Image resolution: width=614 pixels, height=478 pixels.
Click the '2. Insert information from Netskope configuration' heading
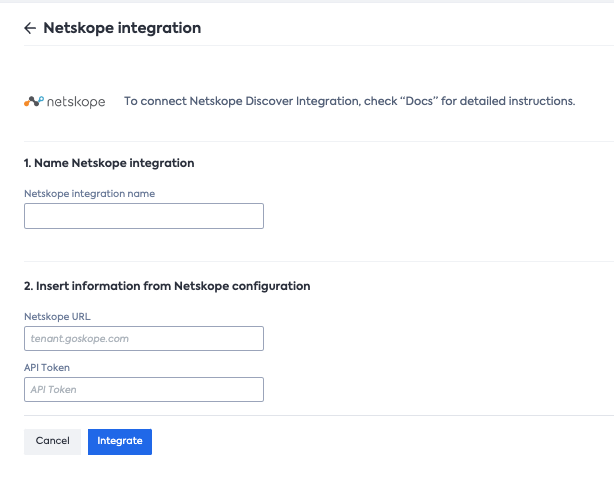[167, 286]
